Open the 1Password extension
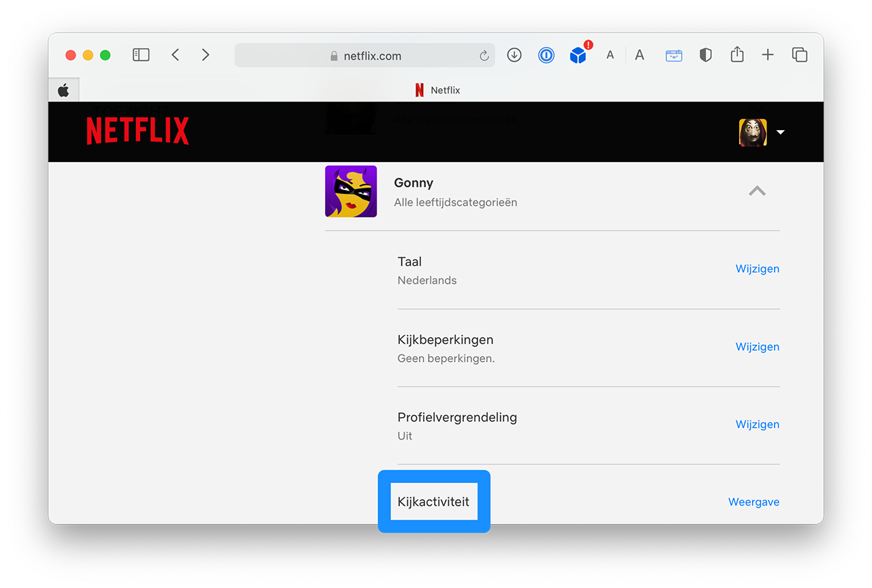 coord(546,55)
